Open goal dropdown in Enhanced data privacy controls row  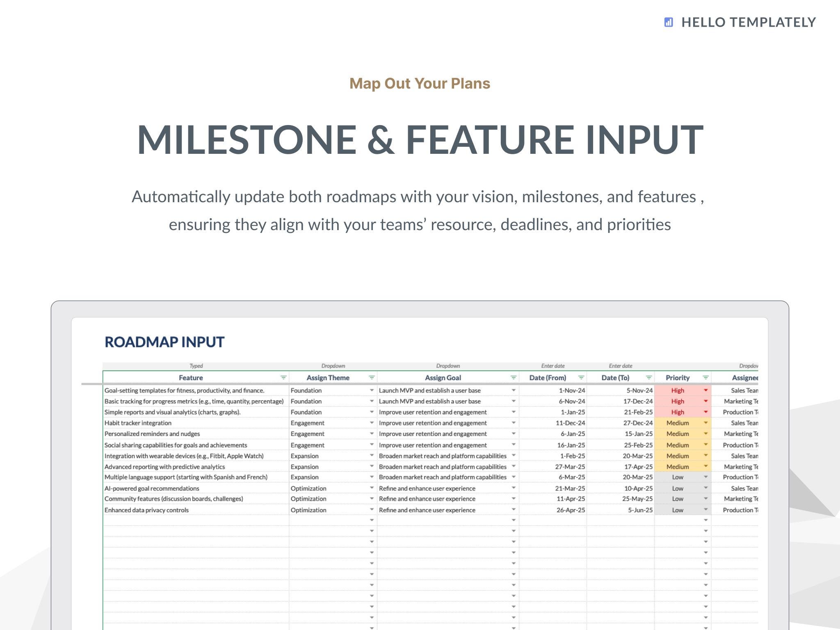513,509
